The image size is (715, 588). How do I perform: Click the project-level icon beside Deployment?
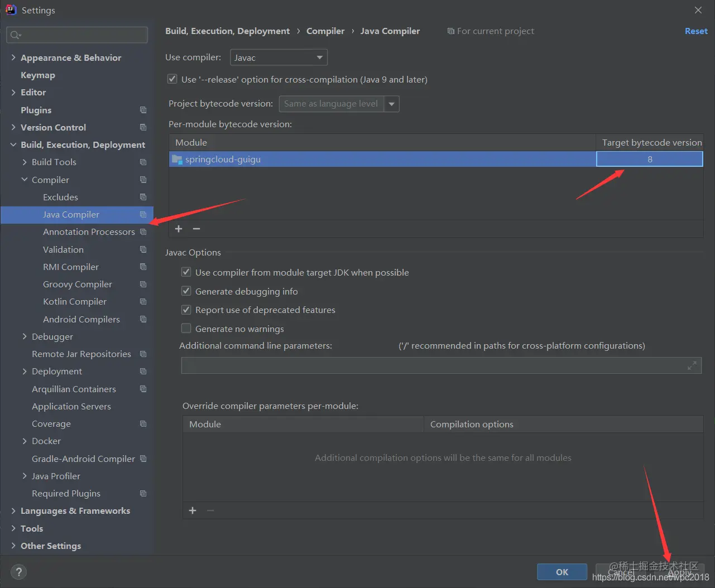coord(143,371)
